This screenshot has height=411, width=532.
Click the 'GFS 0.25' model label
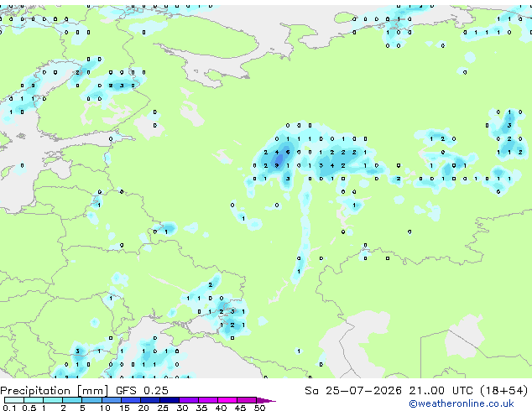pyautogui.click(x=142, y=391)
